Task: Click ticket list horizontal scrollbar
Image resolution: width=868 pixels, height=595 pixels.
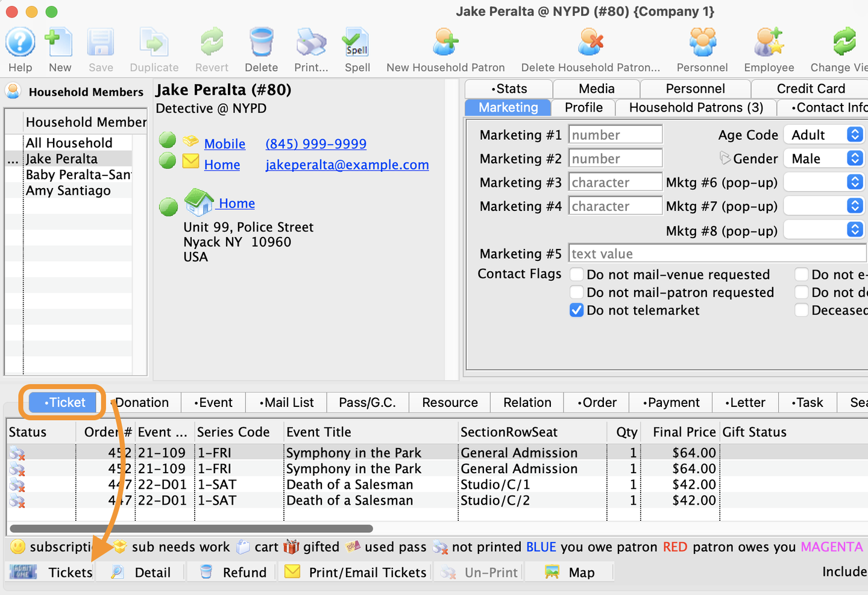Action: 192,529
